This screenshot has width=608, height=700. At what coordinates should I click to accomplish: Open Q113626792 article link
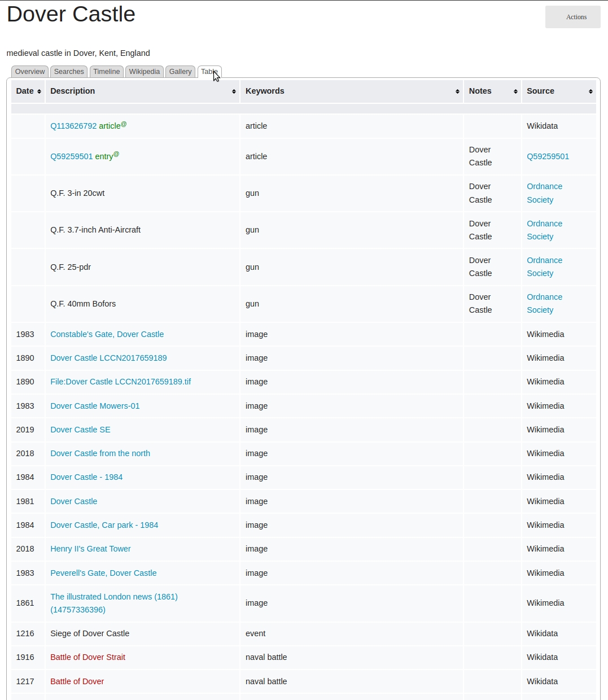coord(73,126)
